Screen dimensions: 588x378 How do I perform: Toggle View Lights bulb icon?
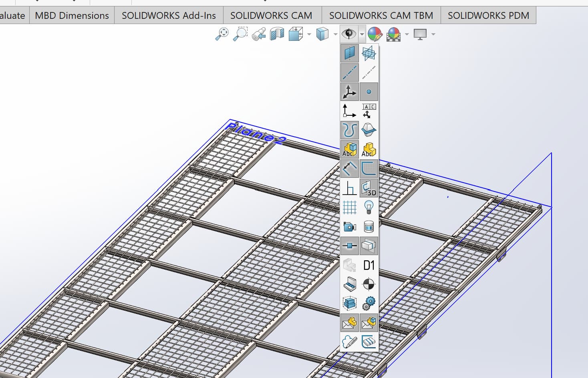click(x=369, y=207)
